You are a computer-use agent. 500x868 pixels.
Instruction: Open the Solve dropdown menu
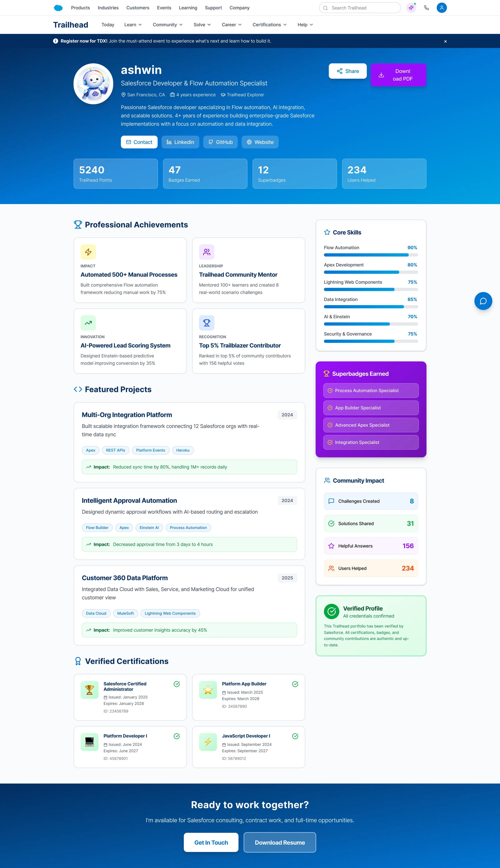[202, 25]
